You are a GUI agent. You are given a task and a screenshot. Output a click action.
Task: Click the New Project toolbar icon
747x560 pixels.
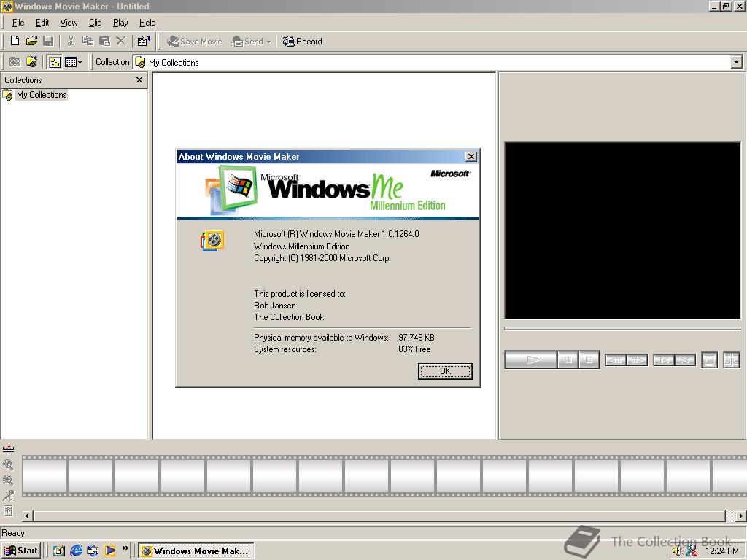(x=15, y=41)
